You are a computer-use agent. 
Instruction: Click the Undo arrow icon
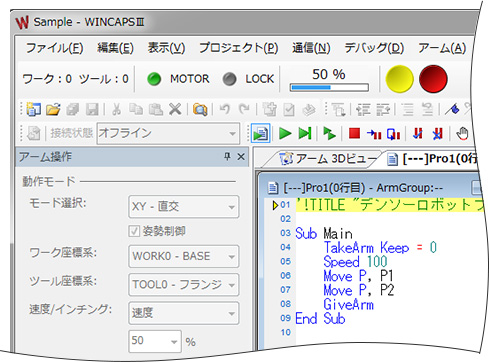225,109
